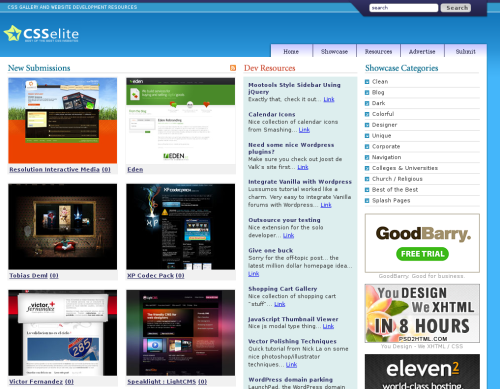500x389 pixels.
Task: Switch to the Resources tab
Action: 378,51
